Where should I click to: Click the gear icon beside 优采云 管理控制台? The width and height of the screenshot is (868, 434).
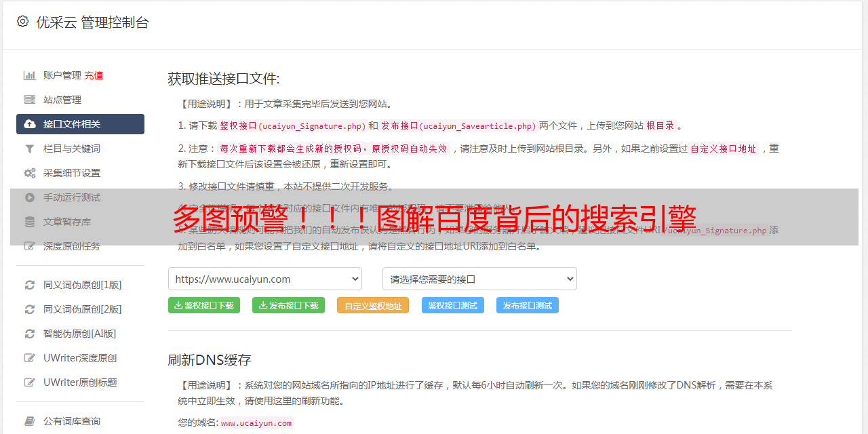(x=22, y=22)
